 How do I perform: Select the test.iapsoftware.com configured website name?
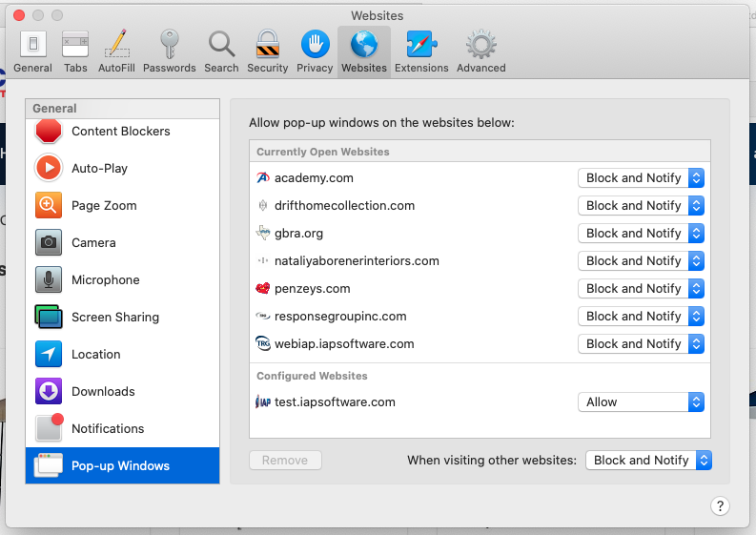click(x=335, y=401)
